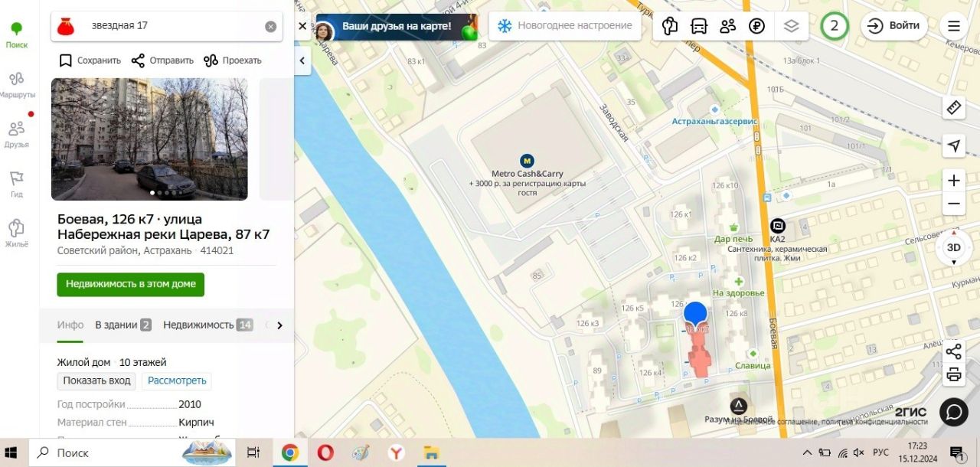Click the Войти login button
This screenshot has height=467, width=980.
(893, 26)
